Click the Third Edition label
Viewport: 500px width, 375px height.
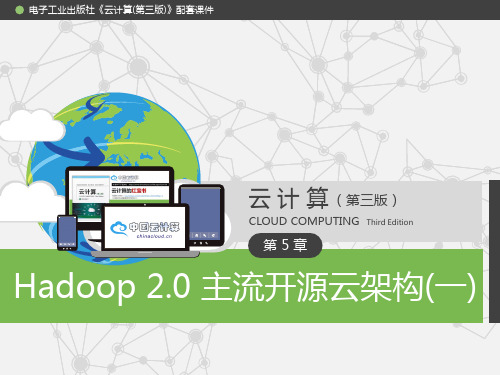[x=390, y=222]
